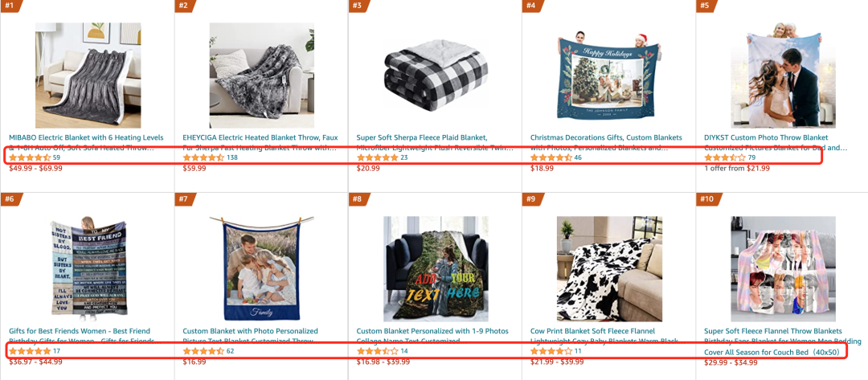Click the star rating of Best Friends gift blanket
This screenshot has width=868, height=380.
[x=30, y=351]
